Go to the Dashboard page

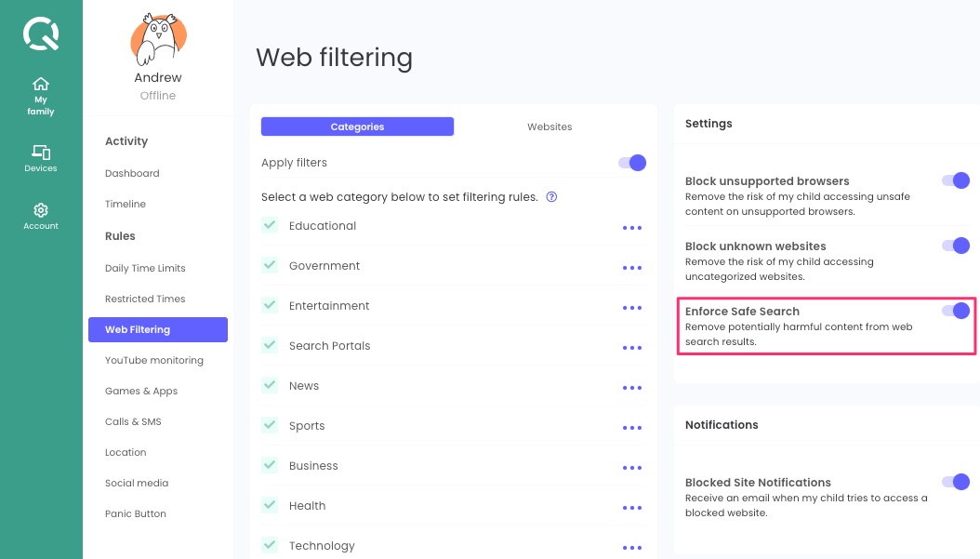tap(132, 173)
